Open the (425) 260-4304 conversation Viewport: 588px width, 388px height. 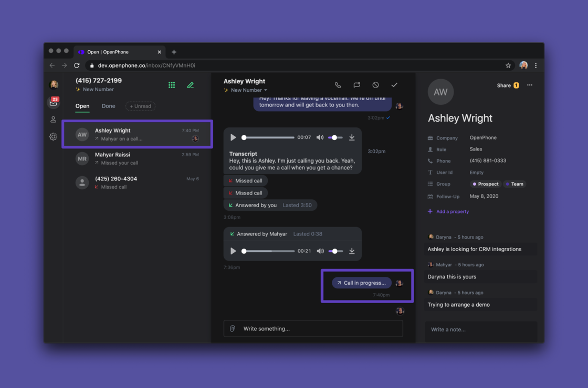(137, 182)
